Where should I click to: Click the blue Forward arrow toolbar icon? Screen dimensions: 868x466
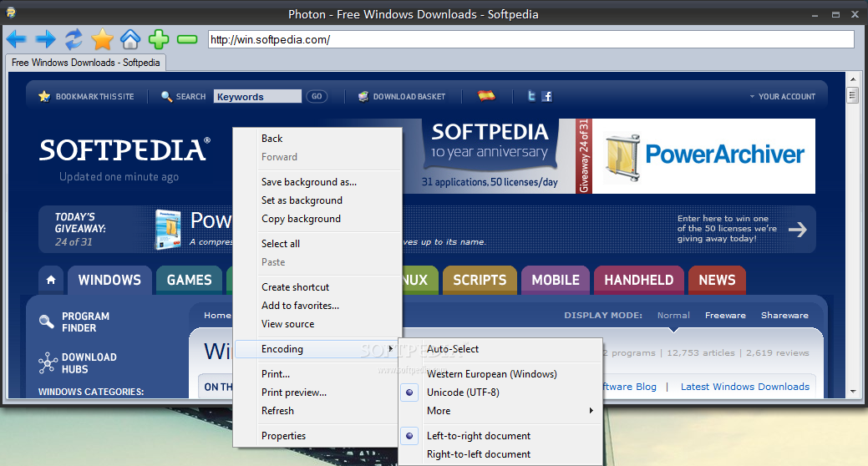[x=45, y=39]
